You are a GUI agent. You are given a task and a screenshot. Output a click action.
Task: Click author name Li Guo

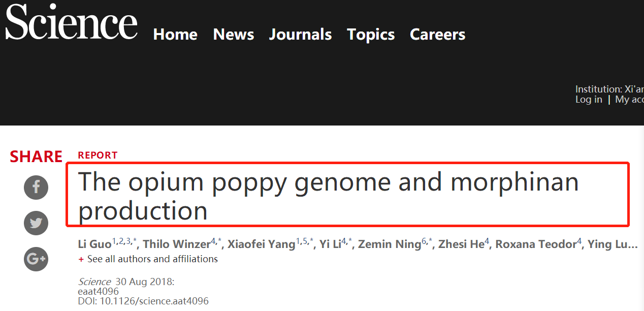click(94, 244)
